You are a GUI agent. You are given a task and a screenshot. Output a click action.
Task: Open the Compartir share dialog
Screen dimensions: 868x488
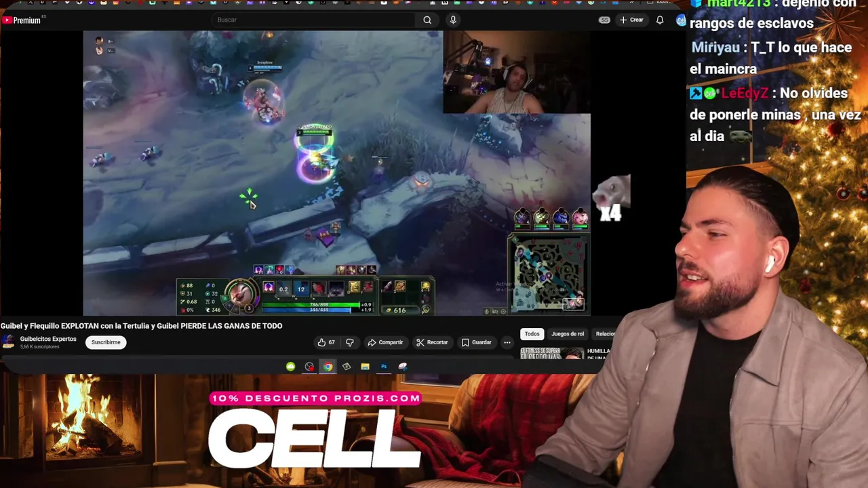(385, 342)
